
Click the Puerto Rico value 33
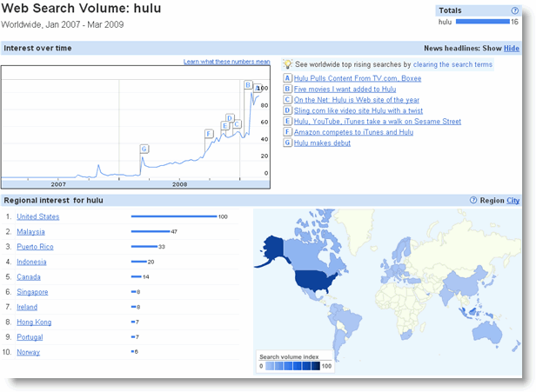tap(162, 247)
